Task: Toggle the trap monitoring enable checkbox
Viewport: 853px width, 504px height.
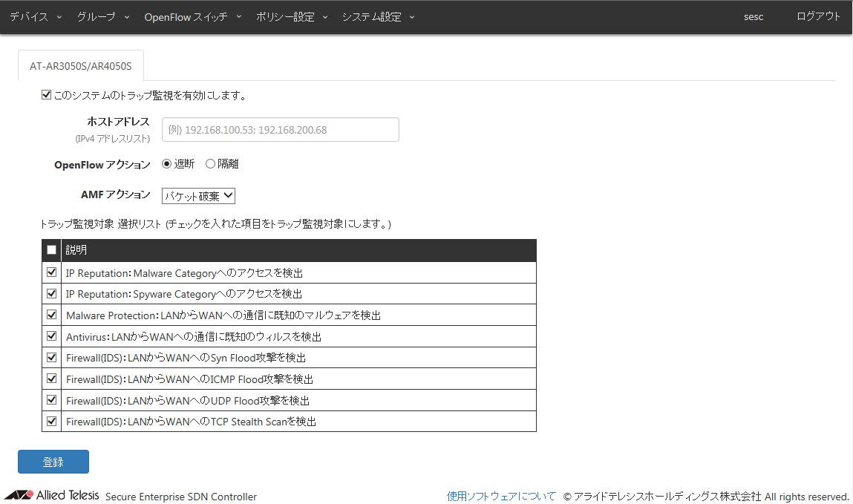Action: 47,95
